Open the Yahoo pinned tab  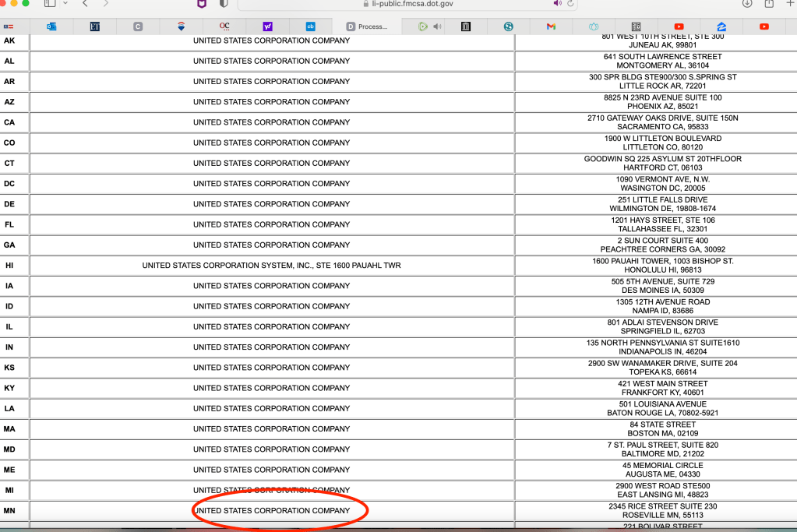(x=268, y=26)
